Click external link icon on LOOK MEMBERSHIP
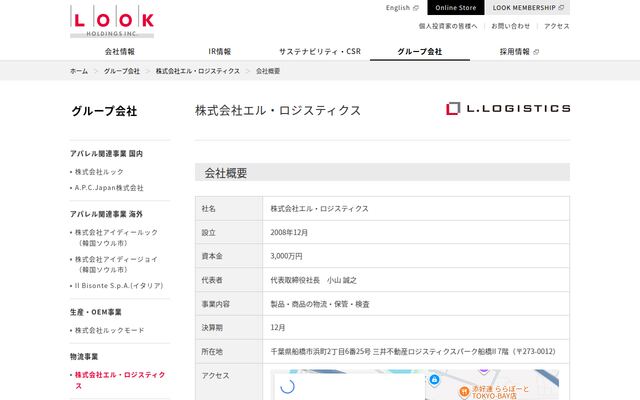Screen dimensions: 640x400 (x=561, y=8)
